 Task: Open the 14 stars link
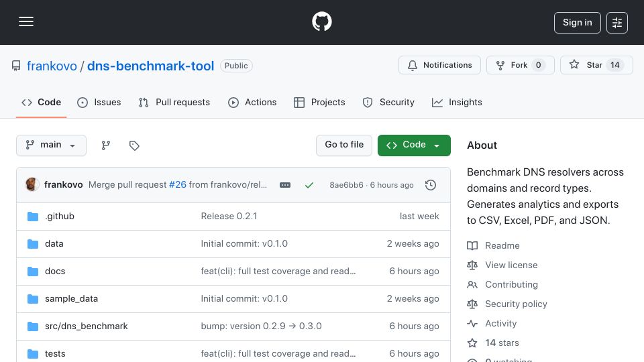(502, 343)
